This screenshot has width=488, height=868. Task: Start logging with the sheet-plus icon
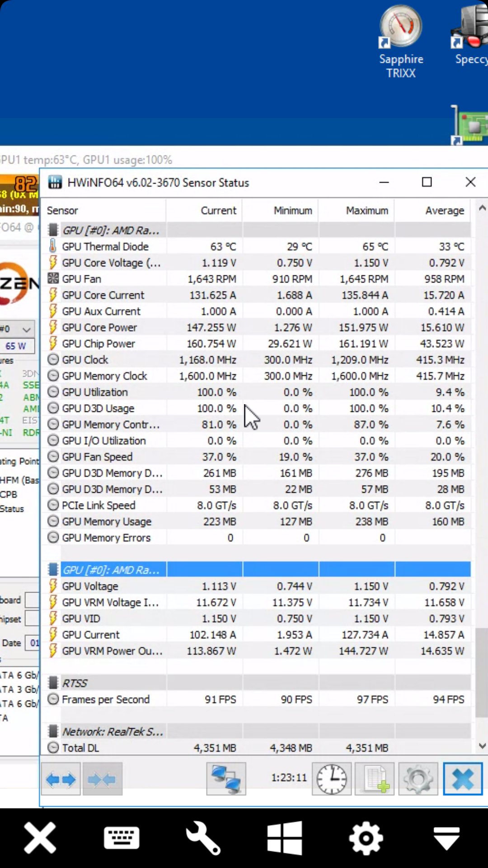click(x=375, y=779)
